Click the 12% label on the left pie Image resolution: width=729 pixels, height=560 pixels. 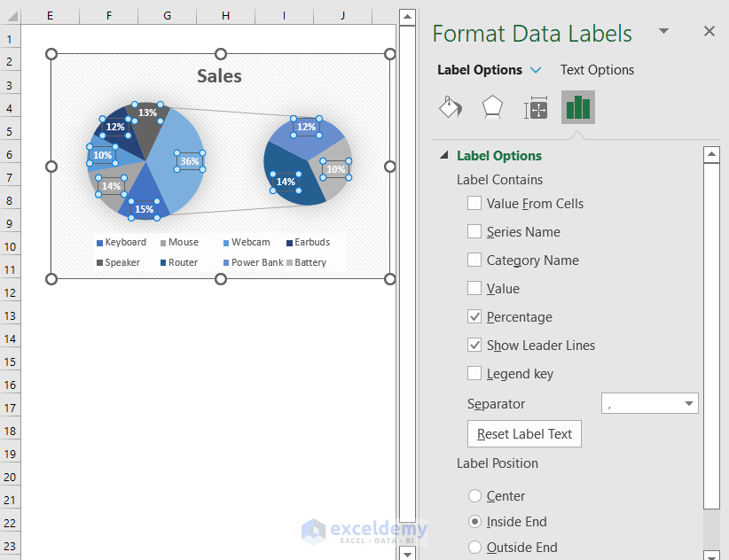point(115,128)
